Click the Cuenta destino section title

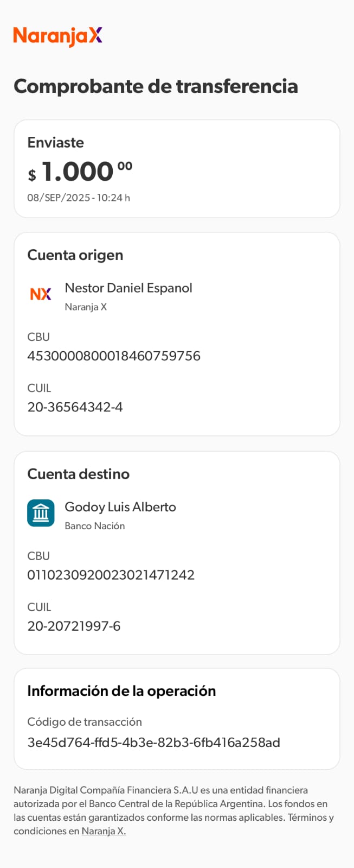(79, 474)
